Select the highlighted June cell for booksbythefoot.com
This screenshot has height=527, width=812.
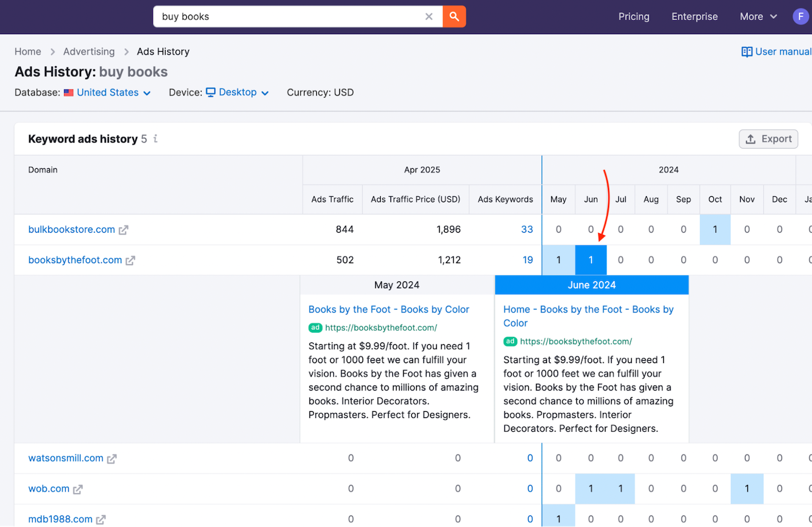(x=590, y=260)
